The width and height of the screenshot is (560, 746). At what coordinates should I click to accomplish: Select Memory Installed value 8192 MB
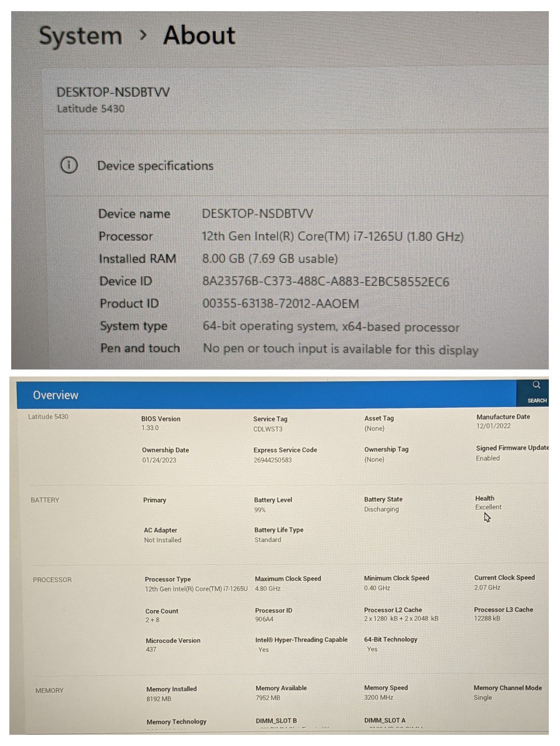point(159,699)
